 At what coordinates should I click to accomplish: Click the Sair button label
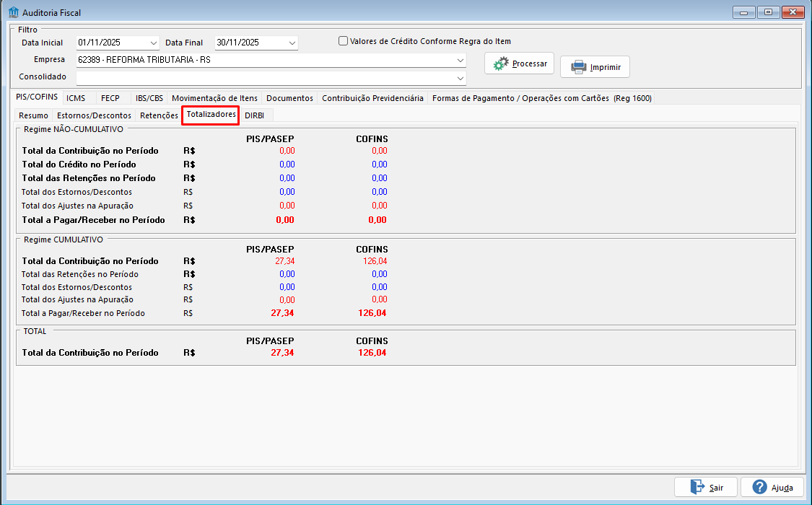point(716,488)
